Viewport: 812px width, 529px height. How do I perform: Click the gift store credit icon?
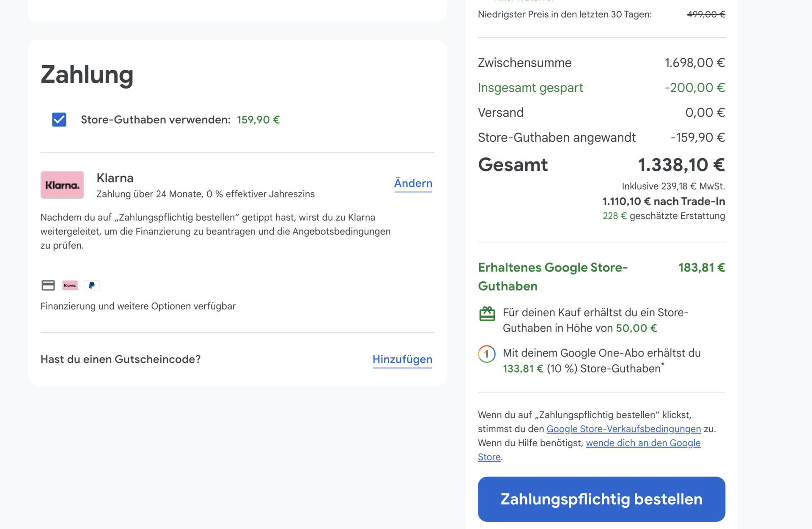click(x=487, y=314)
